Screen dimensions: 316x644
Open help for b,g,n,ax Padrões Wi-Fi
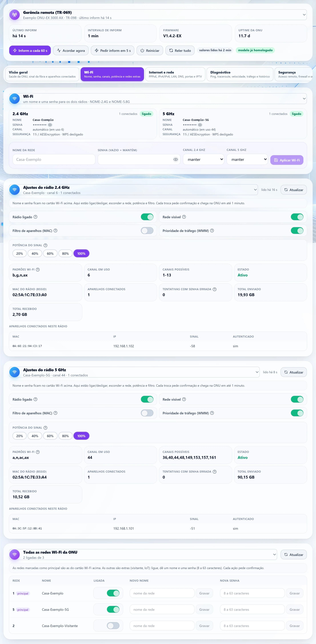click(x=38, y=269)
